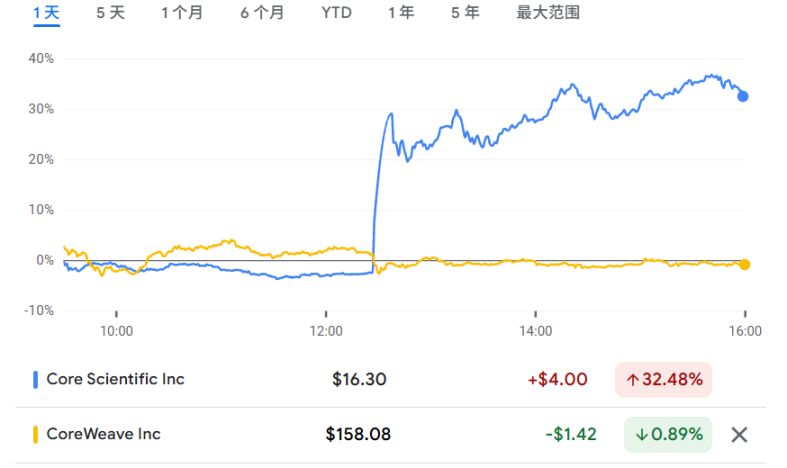Viewport: 787px width, 468px height.
Task: Click the blue Core Scientific color marker
Action: 36,379
